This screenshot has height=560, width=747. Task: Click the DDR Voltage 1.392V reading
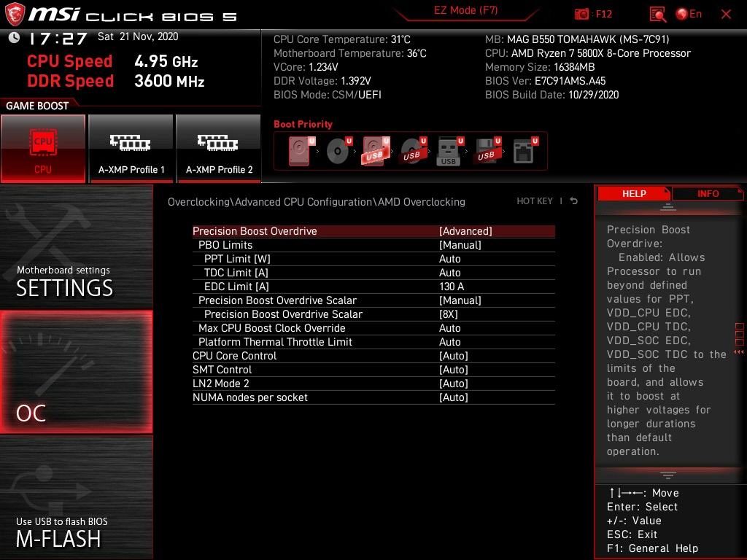click(322, 81)
